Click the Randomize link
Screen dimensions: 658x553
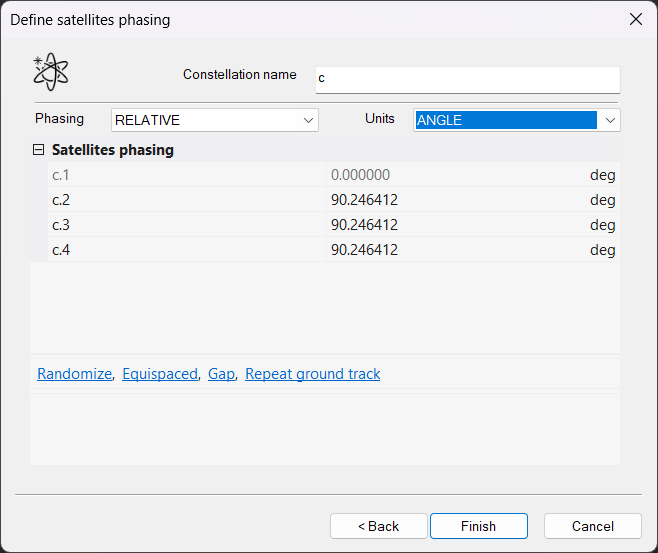coord(74,374)
